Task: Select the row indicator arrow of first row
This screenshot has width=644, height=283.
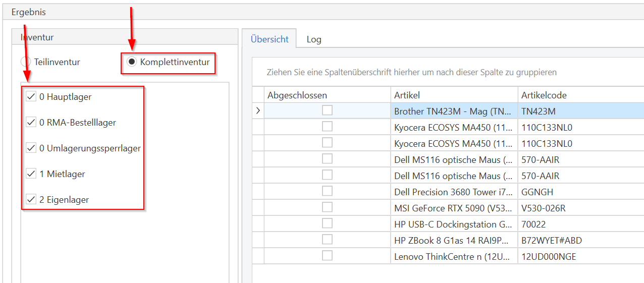Action: click(x=258, y=111)
